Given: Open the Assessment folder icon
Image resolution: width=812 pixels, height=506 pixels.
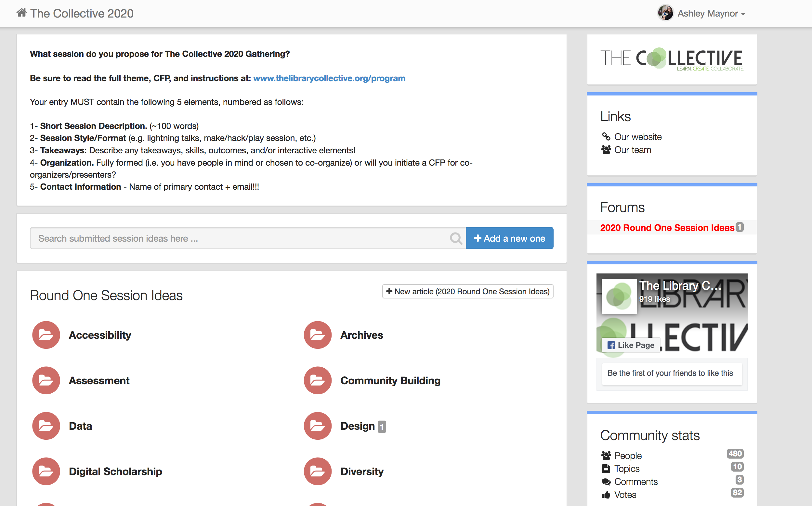Looking at the screenshot, I should point(46,381).
